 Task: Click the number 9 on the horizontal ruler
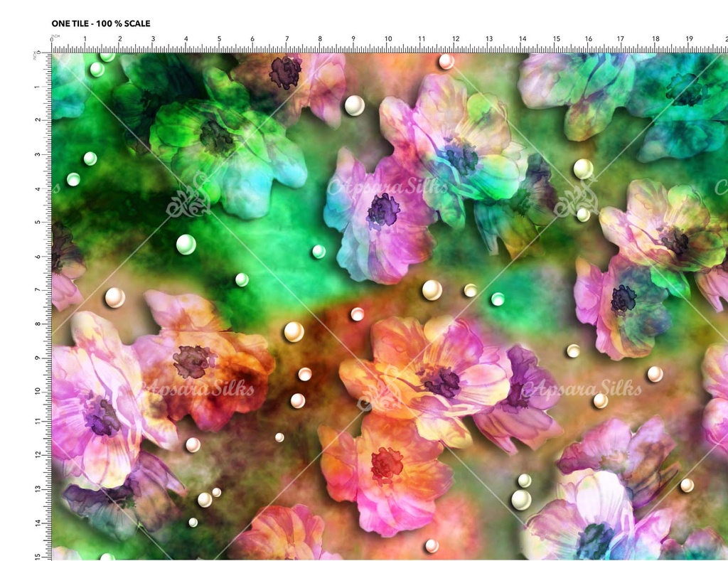[353, 39]
